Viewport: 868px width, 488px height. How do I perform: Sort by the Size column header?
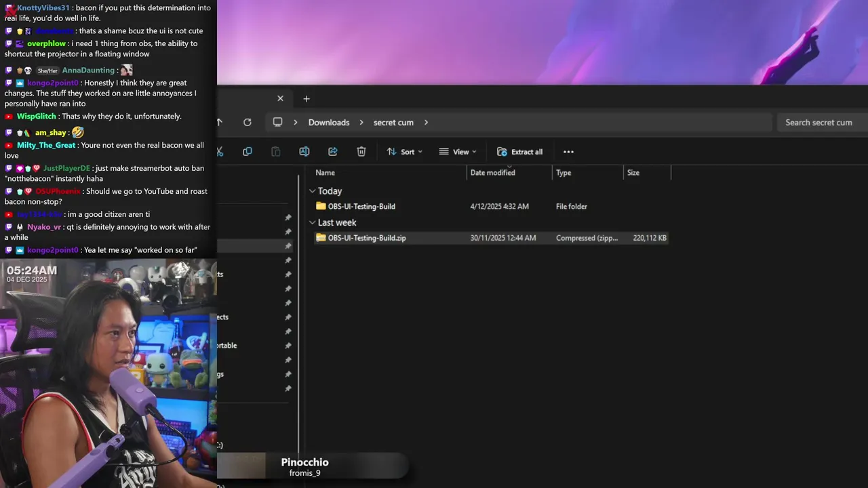tap(633, 173)
